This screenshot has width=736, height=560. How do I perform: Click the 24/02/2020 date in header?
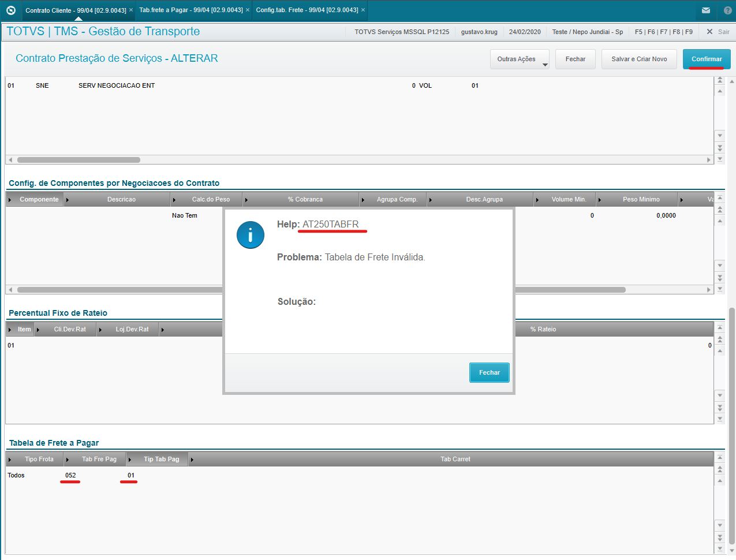click(x=525, y=32)
